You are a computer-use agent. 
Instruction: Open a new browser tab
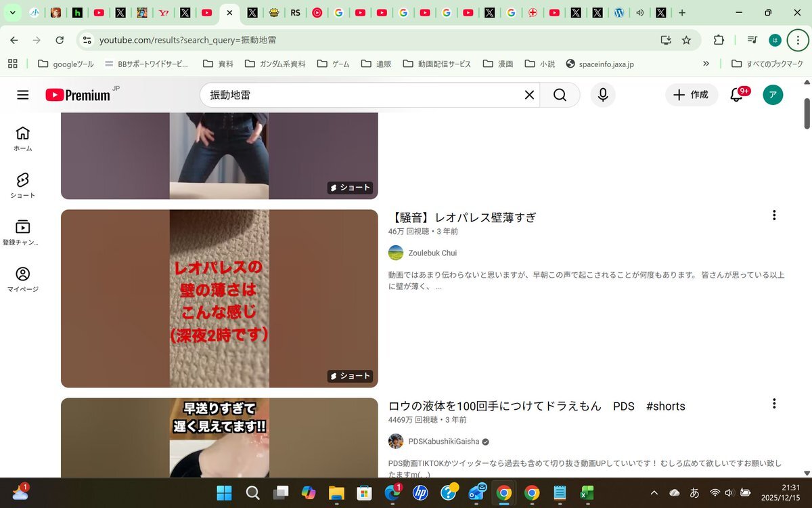click(x=682, y=12)
